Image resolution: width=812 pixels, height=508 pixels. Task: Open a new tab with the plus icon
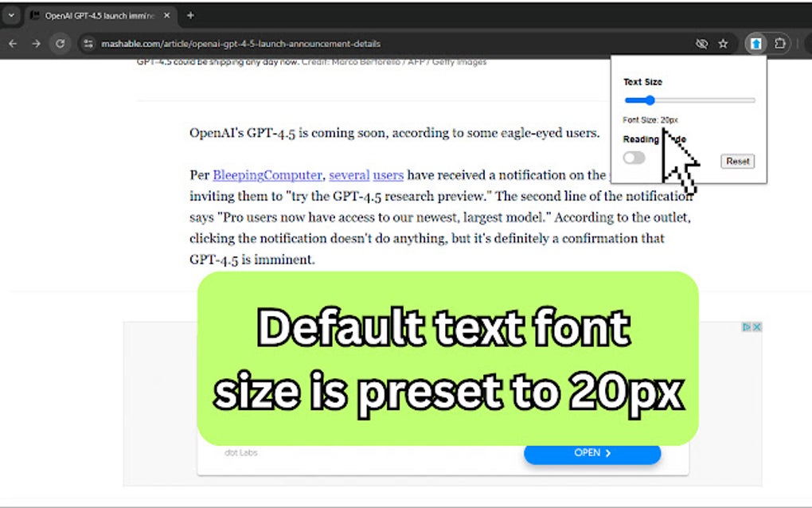click(x=189, y=14)
